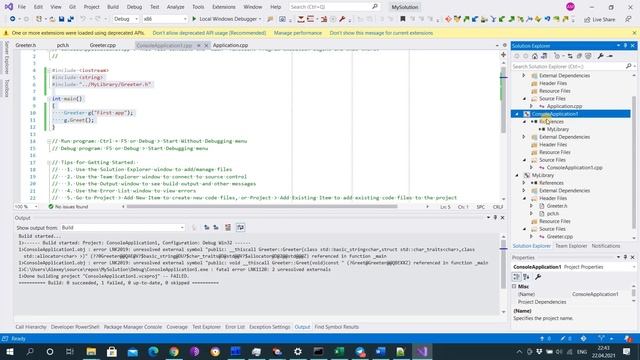Viewport: 640px width, 360px height.
Task: Click Go to Next Message in Output
Action: [216, 227]
